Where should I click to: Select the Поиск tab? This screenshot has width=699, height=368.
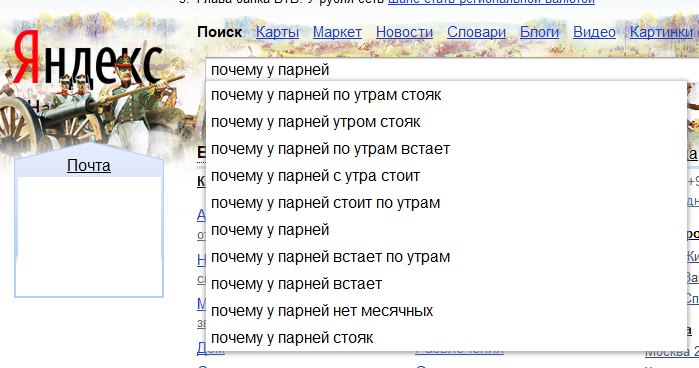220,32
